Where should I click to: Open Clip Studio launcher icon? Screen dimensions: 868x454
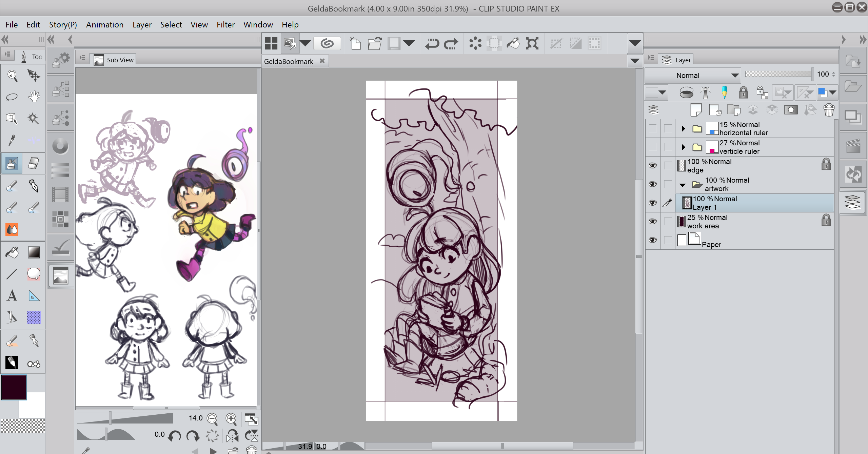pyautogui.click(x=327, y=44)
